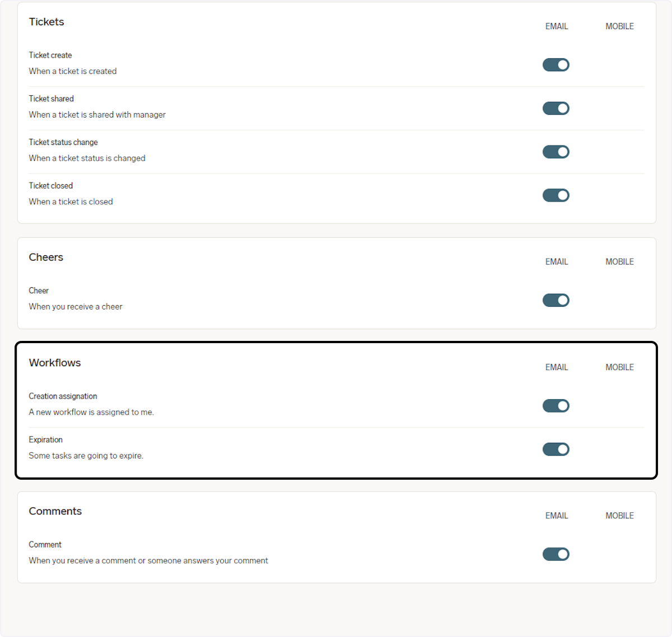This screenshot has width=672, height=637.
Task: Click the Ticket create label
Action: click(x=50, y=55)
